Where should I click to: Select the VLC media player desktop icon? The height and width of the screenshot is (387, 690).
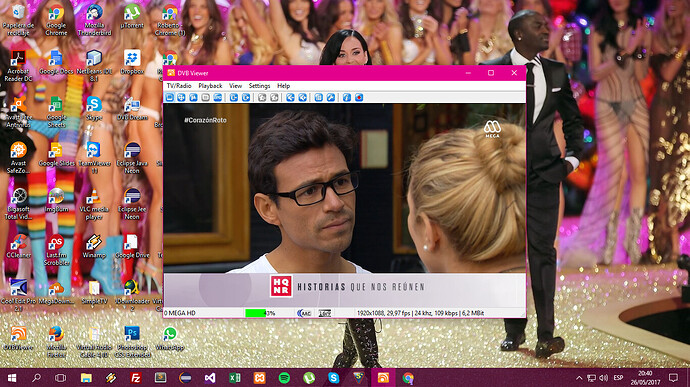[94, 204]
